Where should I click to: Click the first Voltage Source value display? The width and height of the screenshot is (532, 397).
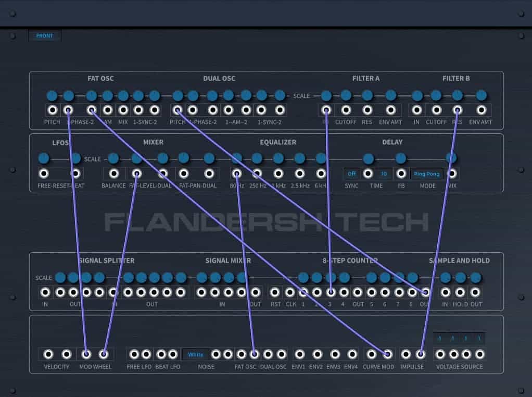tap(440, 338)
